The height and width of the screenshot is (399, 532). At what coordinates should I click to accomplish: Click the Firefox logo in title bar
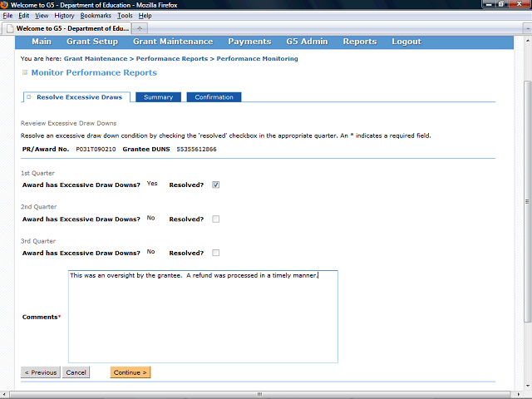(4, 4)
